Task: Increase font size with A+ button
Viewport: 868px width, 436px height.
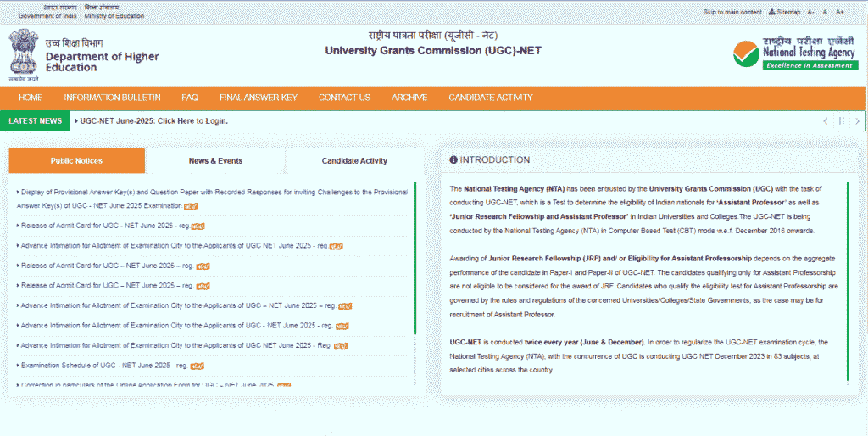Action: (x=840, y=12)
